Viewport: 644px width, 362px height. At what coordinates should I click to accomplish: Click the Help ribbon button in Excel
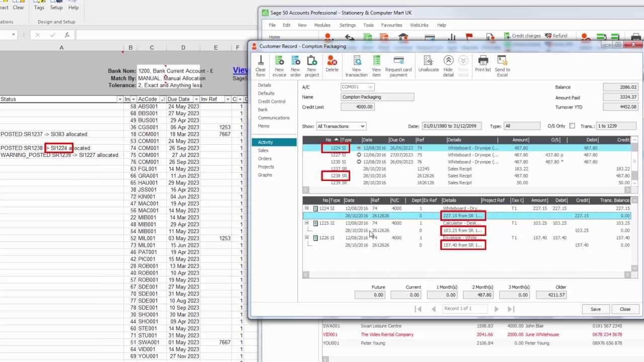[73, 6]
